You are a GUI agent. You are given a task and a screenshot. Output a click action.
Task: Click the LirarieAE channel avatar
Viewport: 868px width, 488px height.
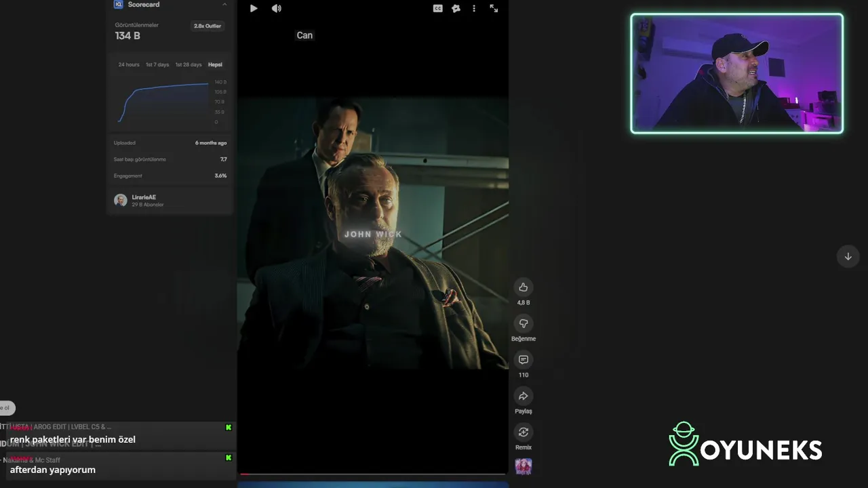click(x=121, y=201)
